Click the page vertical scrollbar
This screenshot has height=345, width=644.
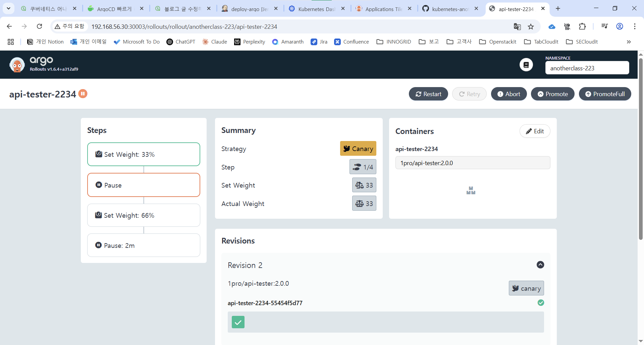tap(641, 149)
